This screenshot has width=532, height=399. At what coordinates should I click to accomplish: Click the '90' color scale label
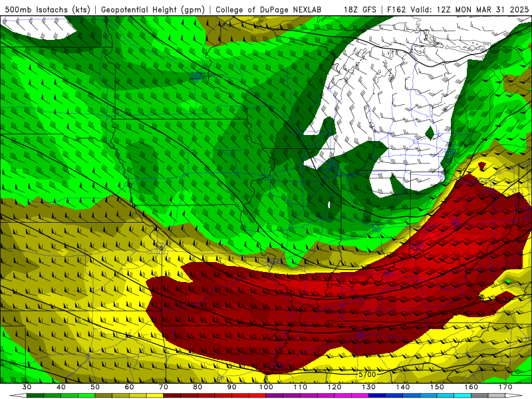click(231, 387)
